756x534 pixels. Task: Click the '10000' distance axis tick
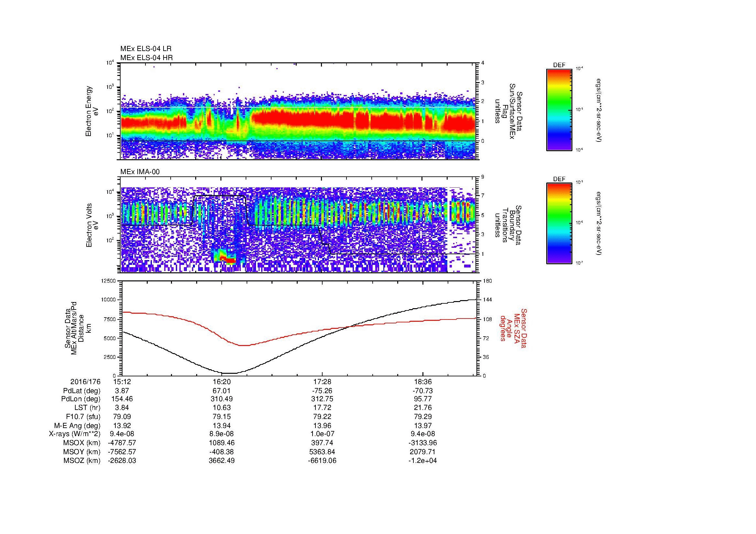[108, 300]
